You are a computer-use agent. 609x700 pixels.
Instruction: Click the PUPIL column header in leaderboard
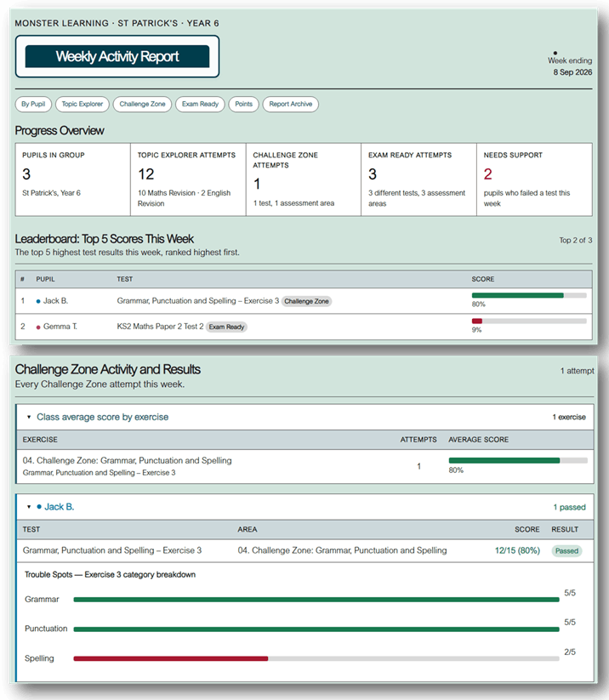(46, 279)
